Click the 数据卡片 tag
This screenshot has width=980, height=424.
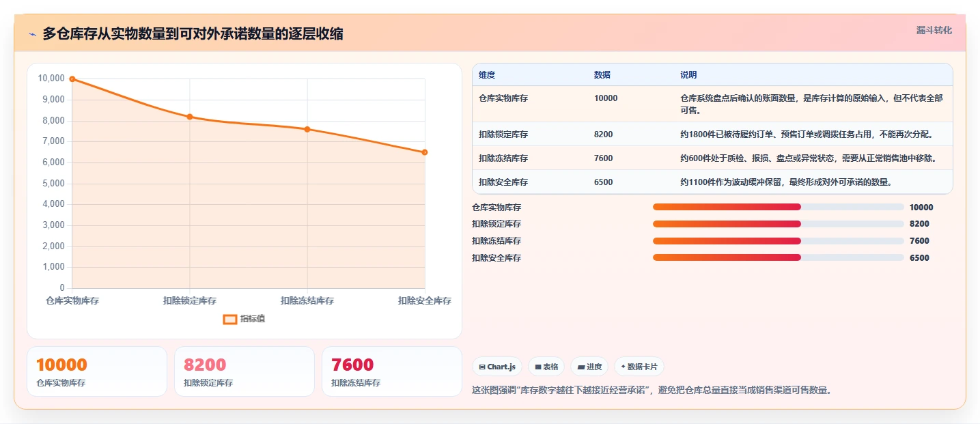pos(639,367)
